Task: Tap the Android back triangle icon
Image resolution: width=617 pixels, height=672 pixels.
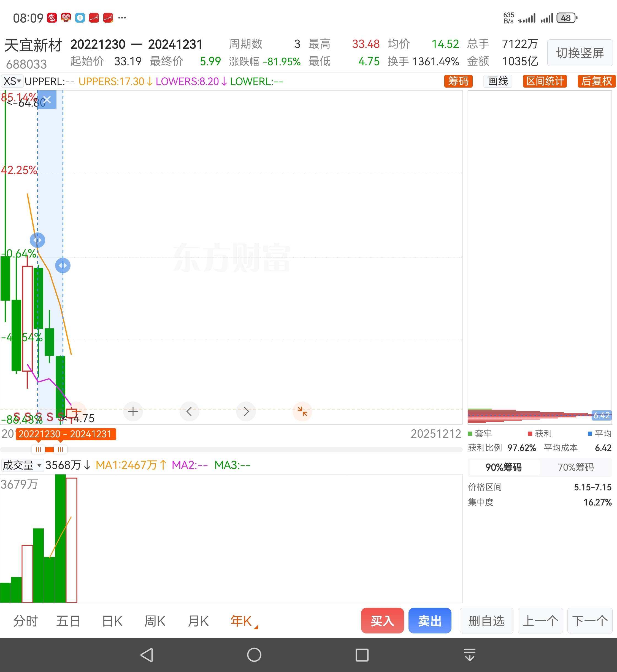Action: 147,655
